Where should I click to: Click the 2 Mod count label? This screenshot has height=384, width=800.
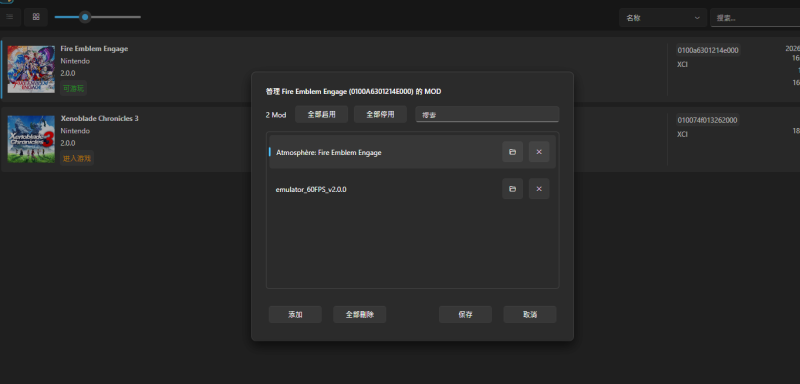pos(276,115)
